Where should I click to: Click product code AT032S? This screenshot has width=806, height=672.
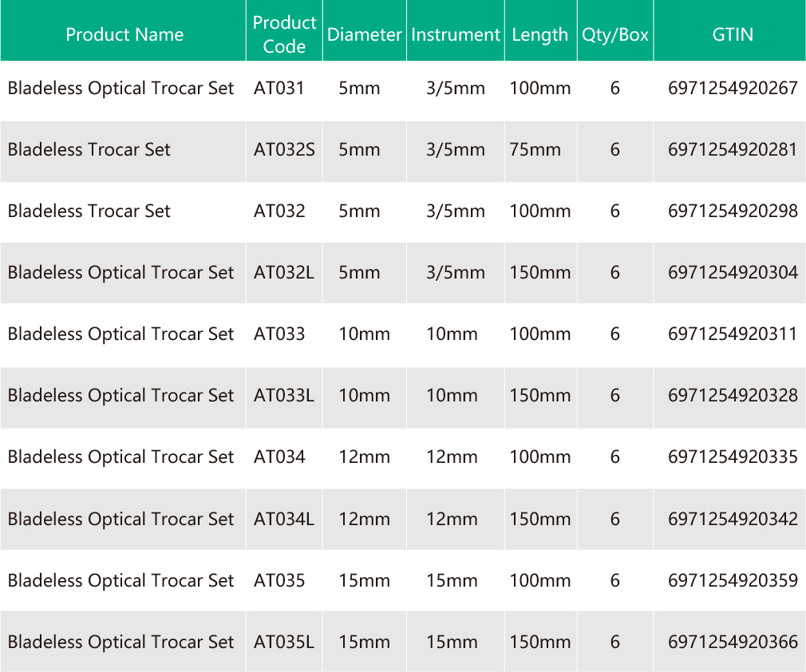284,149
